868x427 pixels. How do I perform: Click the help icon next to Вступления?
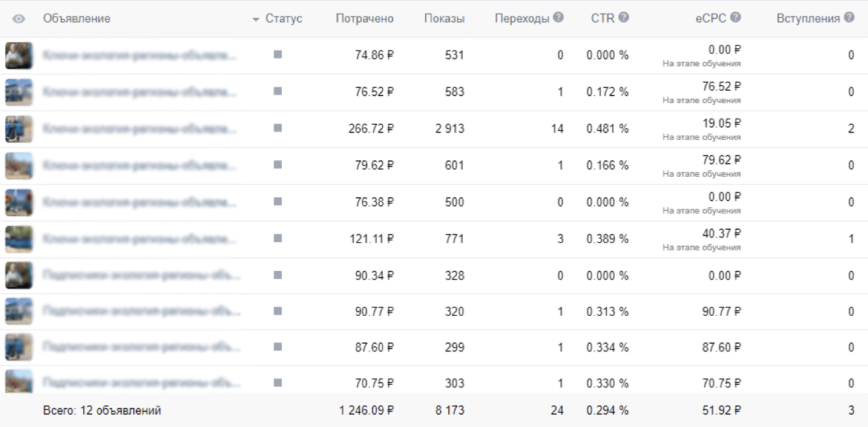[x=849, y=18]
